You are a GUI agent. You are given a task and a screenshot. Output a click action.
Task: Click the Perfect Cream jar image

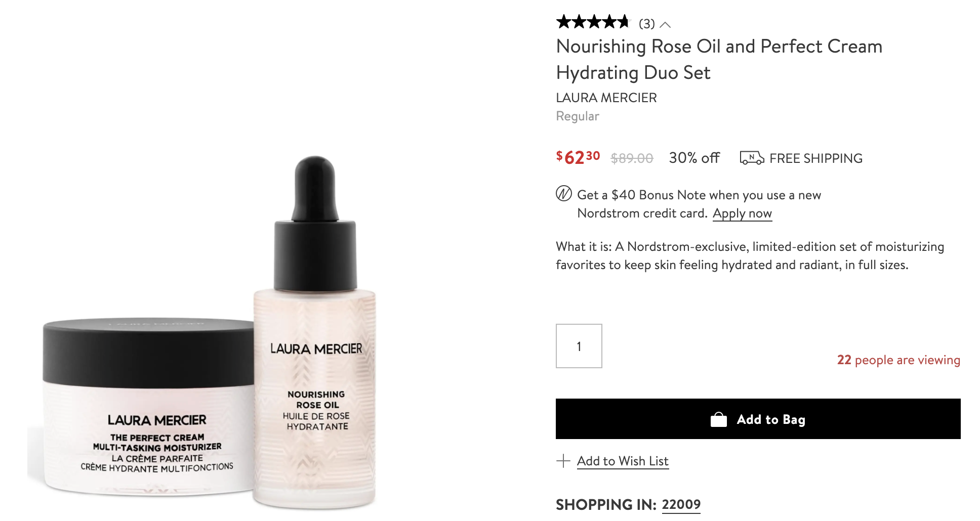tap(147, 406)
